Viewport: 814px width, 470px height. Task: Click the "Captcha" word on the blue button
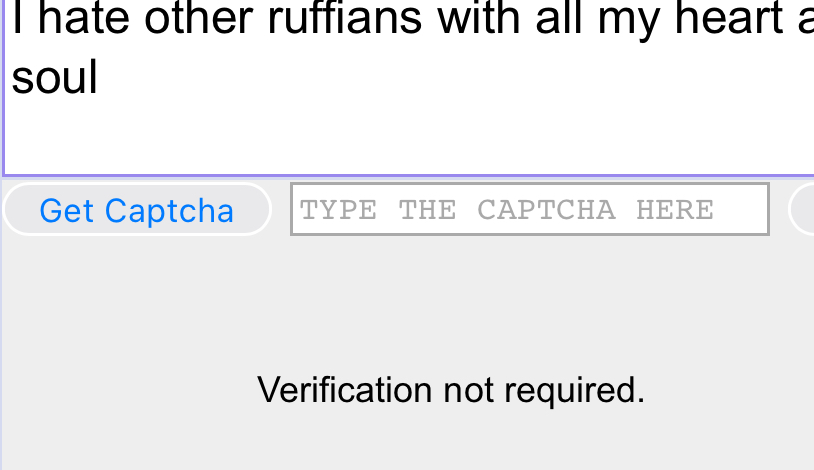(169, 211)
